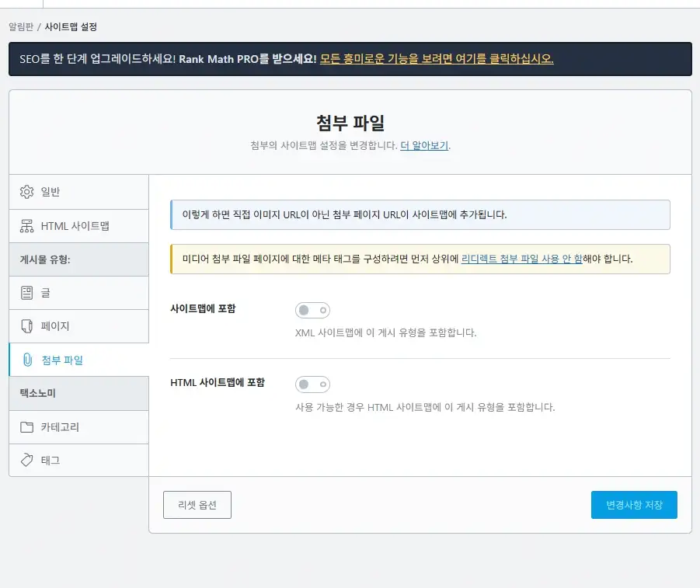
Task: Click the post document icon next to 글
Action: point(27,293)
